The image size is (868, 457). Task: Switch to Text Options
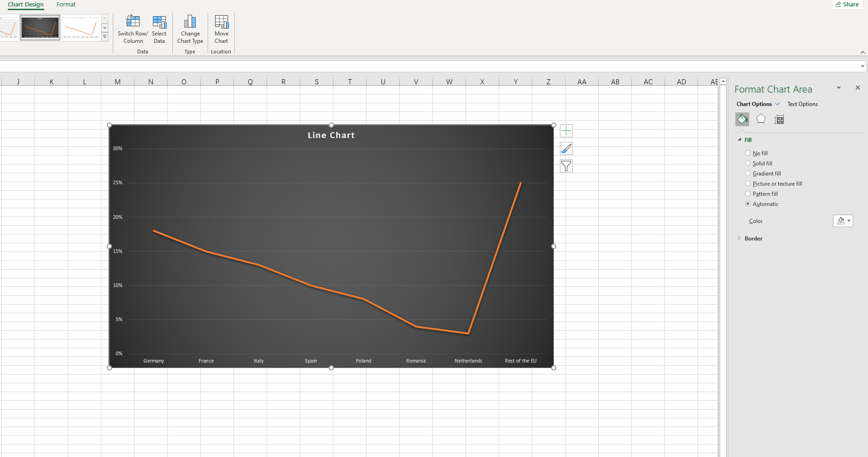[x=802, y=104]
